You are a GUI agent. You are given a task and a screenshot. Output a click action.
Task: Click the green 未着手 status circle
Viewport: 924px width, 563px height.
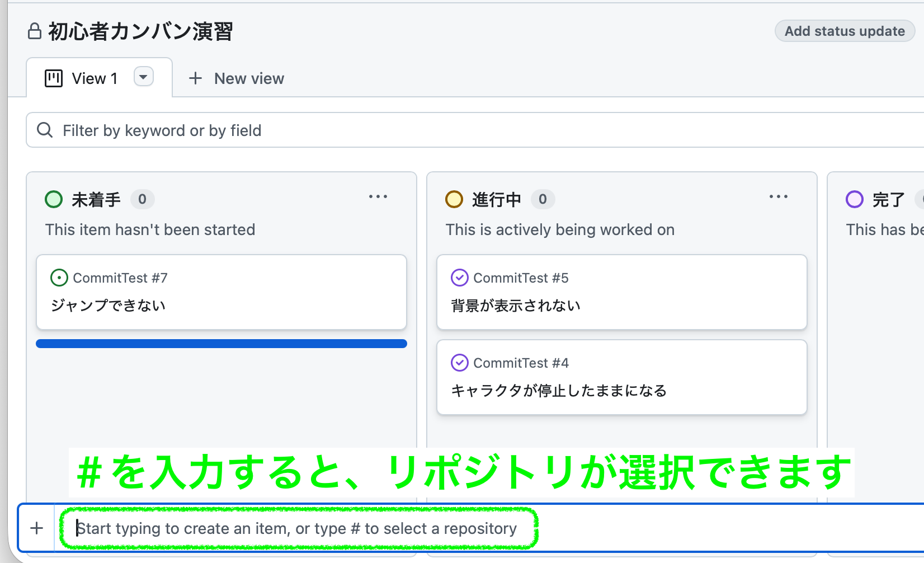click(54, 199)
